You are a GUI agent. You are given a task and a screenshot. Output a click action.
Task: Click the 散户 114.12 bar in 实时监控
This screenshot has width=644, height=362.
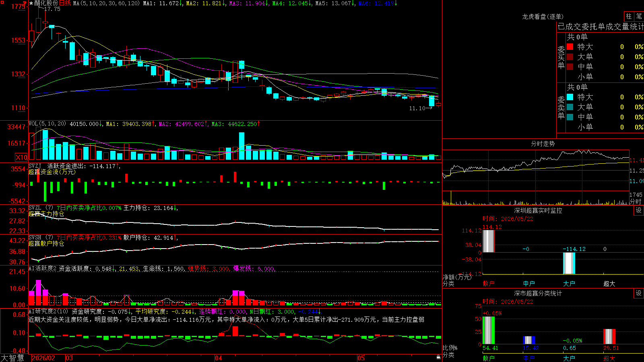tap(489, 241)
